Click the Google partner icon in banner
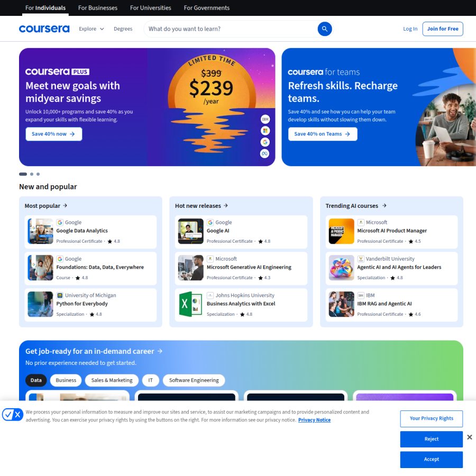476x476 pixels. coord(265,142)
